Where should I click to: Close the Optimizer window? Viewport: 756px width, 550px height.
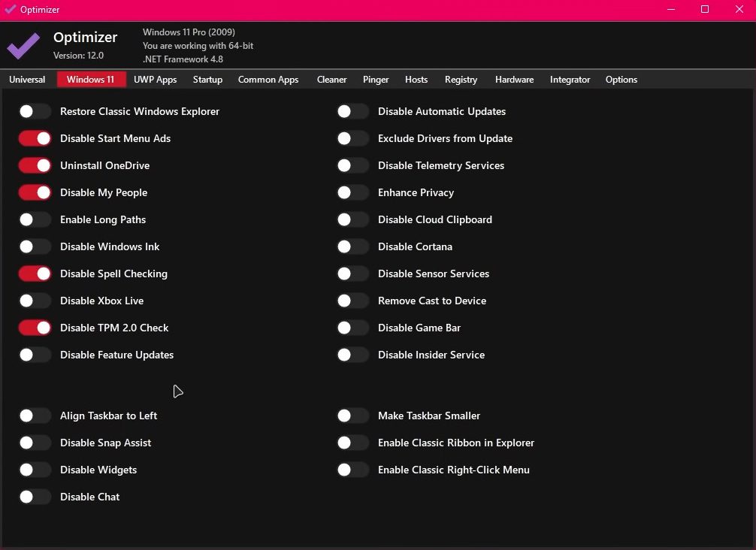(739, 9)
